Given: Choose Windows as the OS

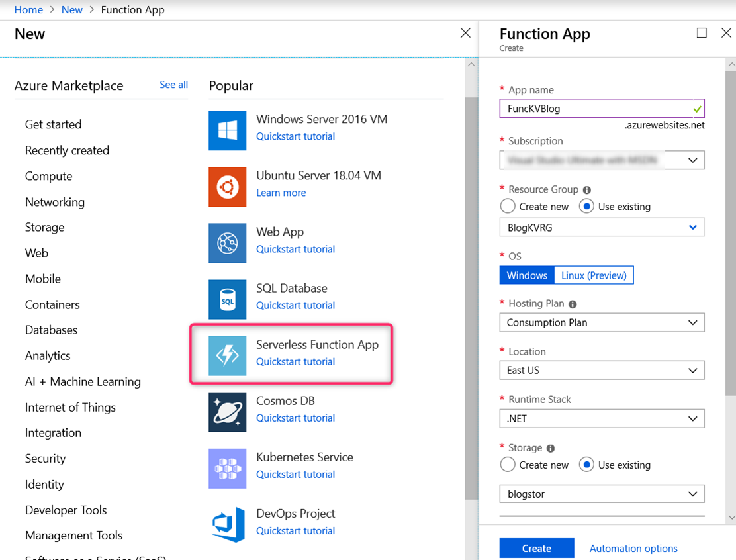Looking at the screenshot, I should click(x=527, y=275).
